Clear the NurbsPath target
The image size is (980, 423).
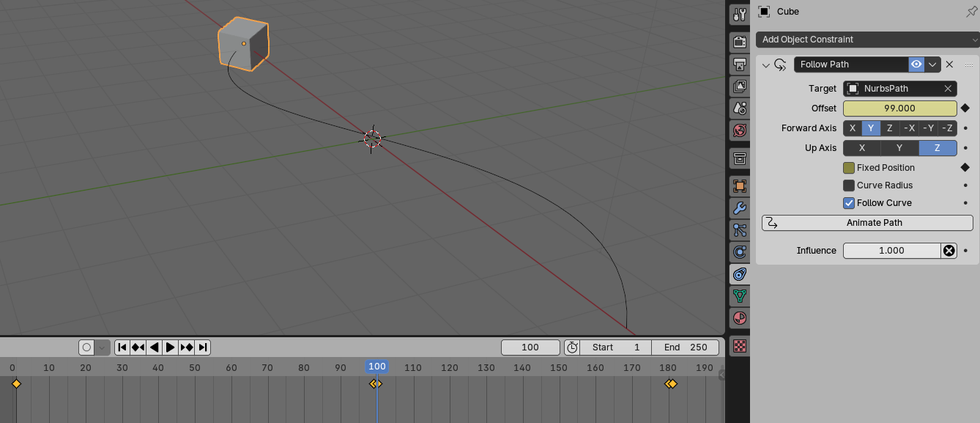948,89
